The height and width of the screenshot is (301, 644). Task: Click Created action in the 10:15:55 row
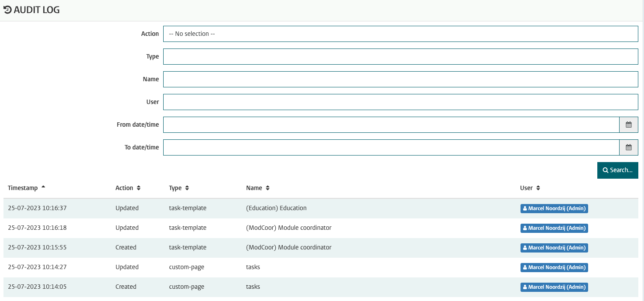point(126,247)
